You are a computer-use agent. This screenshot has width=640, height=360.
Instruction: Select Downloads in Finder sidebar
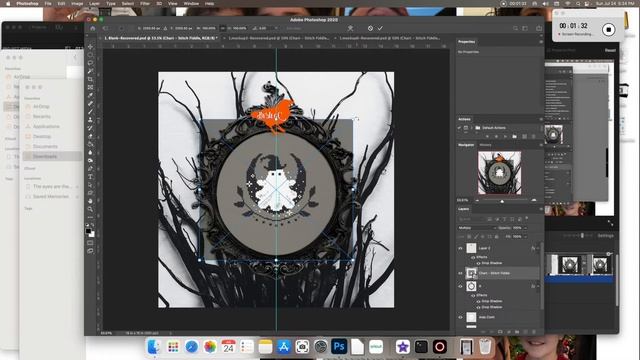pyautogui.click(x=45, y=156)
